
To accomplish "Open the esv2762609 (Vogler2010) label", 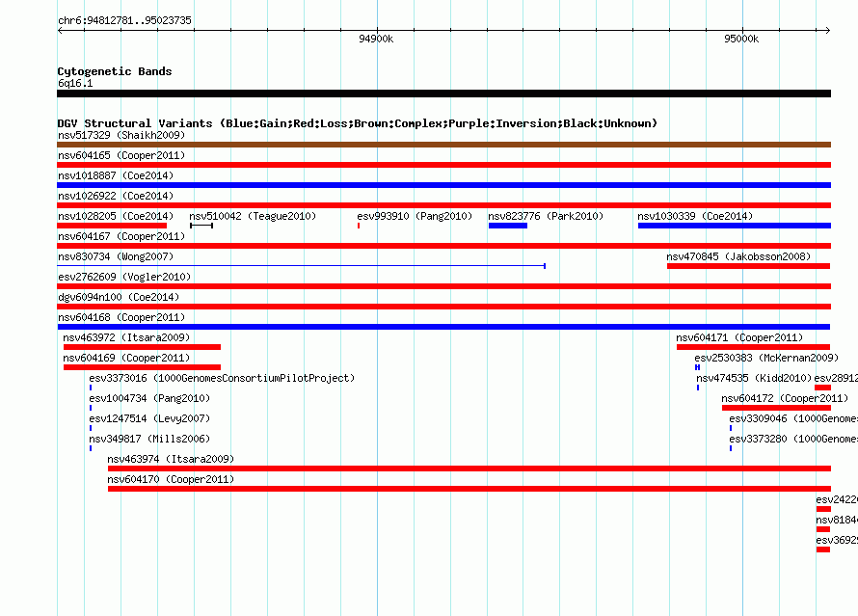I will pos(124,277).
